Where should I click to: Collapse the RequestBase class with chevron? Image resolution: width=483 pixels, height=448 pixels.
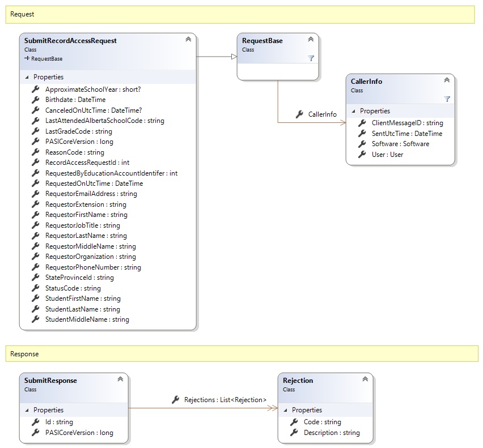pos(310,40)
